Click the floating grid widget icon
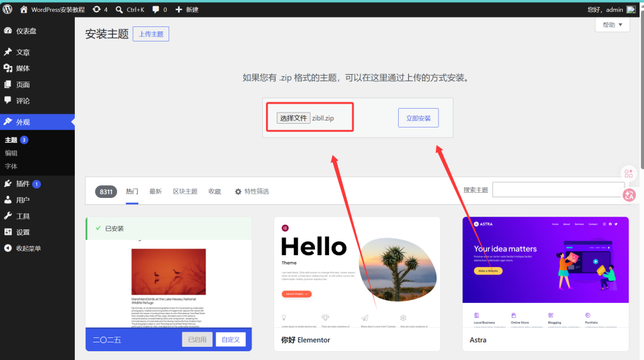 tap(628, 173)
